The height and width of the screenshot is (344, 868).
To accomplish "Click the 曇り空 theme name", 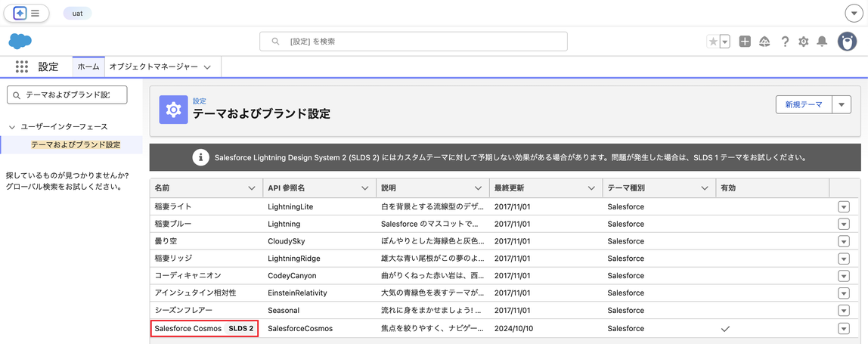I will coord(166,241).
